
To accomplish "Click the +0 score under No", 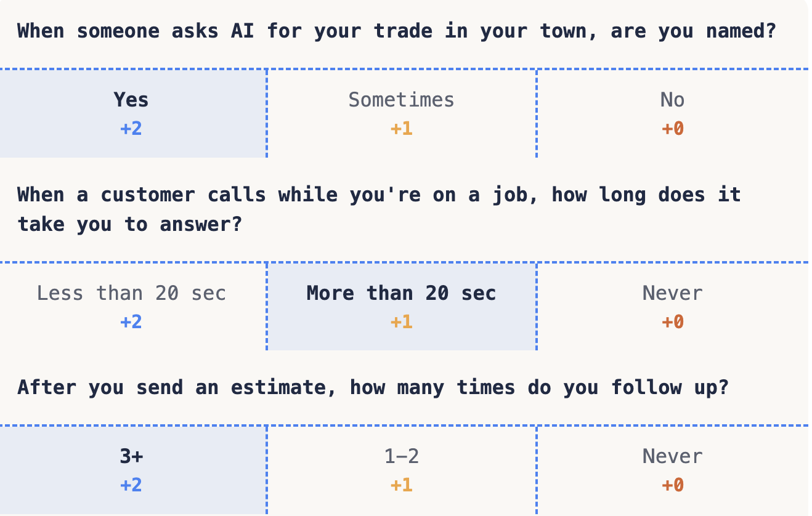I will [x=673, y=129].
